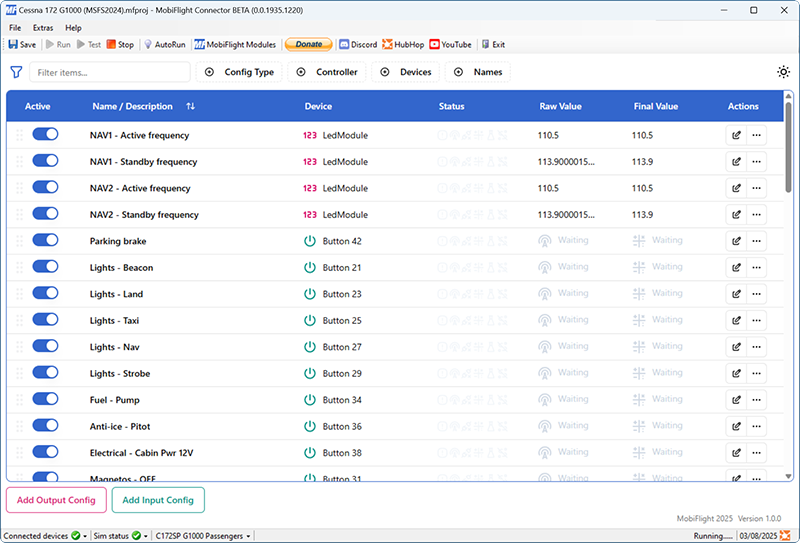
Task: Click the Device column header
Action: (x=318, y=106)
